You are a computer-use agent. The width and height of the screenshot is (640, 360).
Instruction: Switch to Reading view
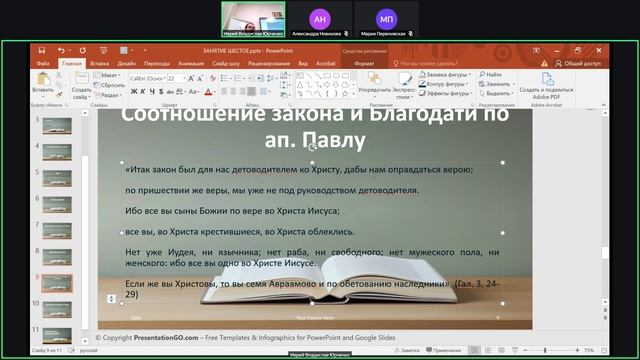click(501, 350)
